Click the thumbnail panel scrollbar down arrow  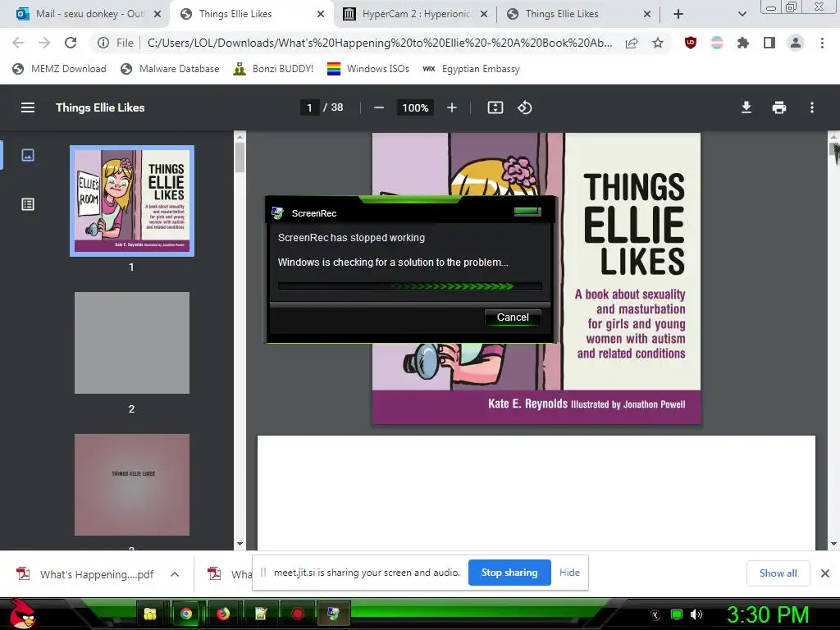tap(240, 545)
